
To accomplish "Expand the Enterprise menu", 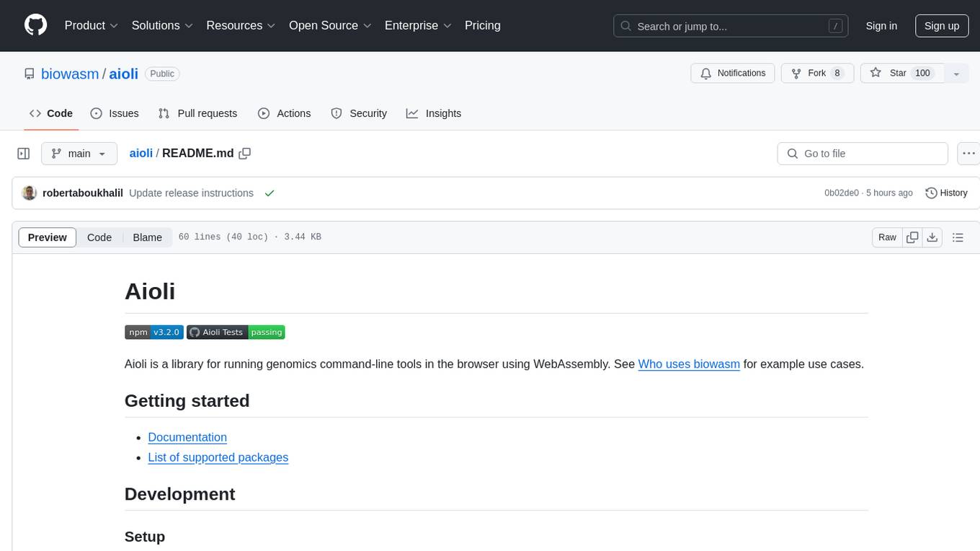I will pyautogui.click(x=418, y=25).
